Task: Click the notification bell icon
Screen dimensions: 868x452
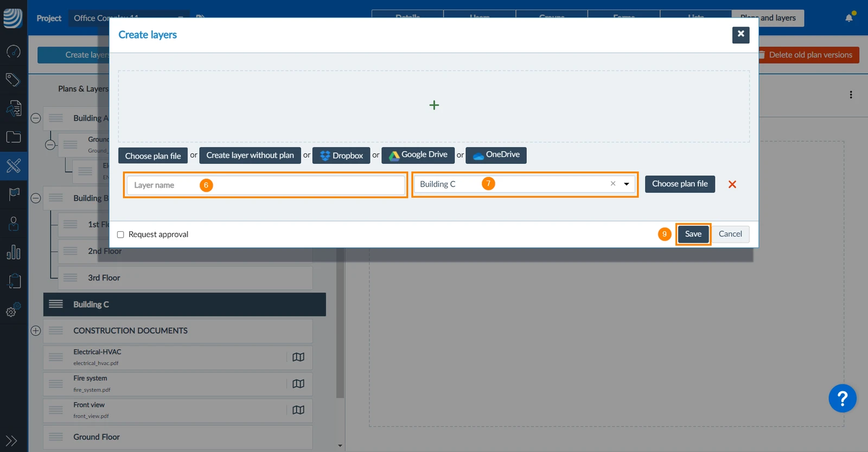Action: 849,18
